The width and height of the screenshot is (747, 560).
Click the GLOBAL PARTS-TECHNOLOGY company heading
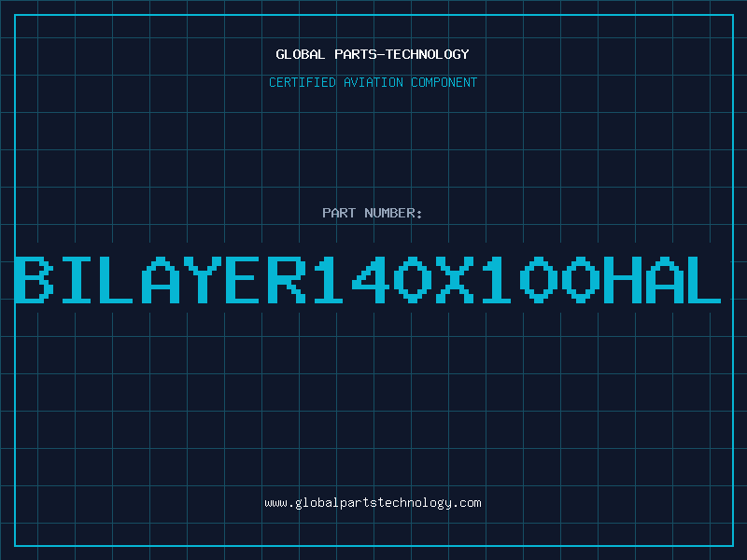pyautogui.click(x=373, y=54)
